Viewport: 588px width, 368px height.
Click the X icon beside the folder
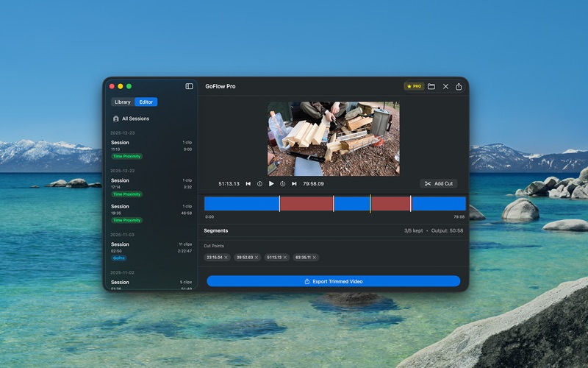[x=445, y=86]
